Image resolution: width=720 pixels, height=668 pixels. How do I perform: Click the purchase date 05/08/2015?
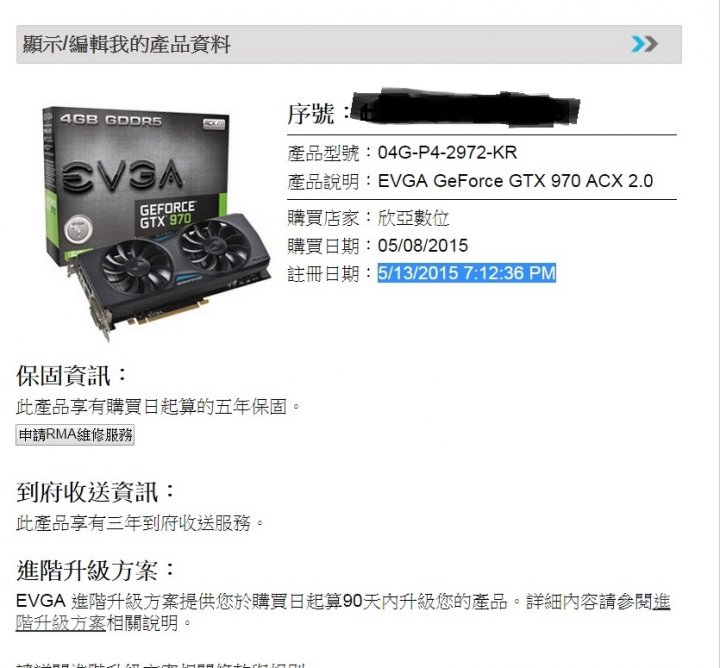(422, 246)
